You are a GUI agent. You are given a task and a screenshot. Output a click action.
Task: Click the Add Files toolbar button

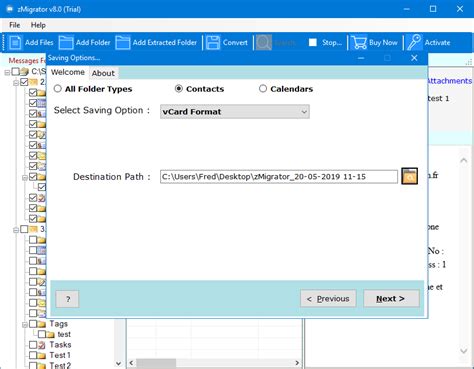pyautogui.click(x=31, y=43)
